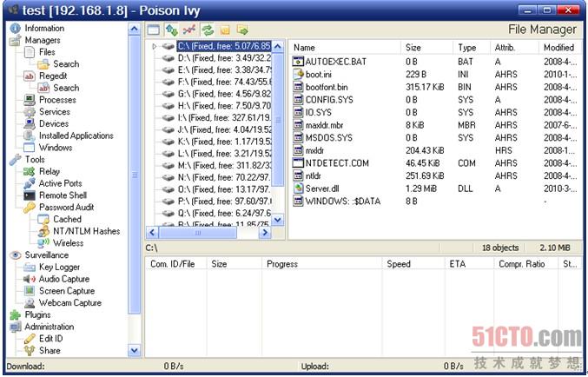Select Wireless under Password Audit
This screenshot has height=377, width=588.
tap(69, 243)
